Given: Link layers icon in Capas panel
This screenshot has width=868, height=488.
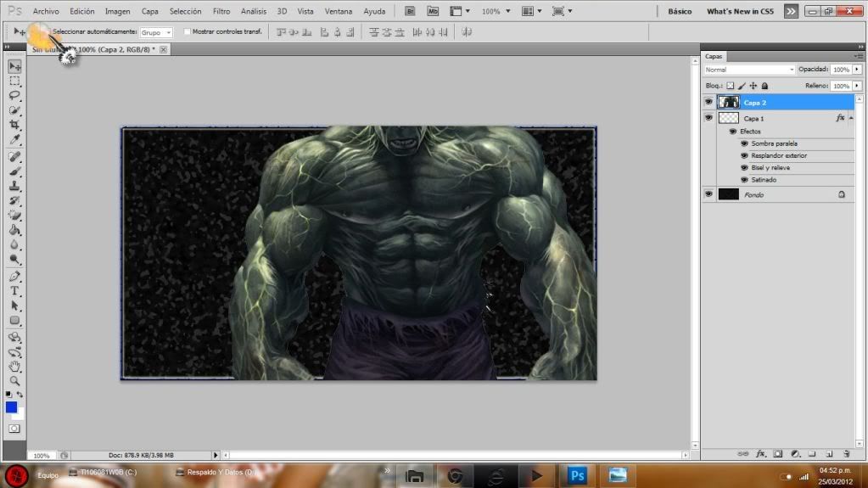Looking at the screenshot, I should [743, 454].
